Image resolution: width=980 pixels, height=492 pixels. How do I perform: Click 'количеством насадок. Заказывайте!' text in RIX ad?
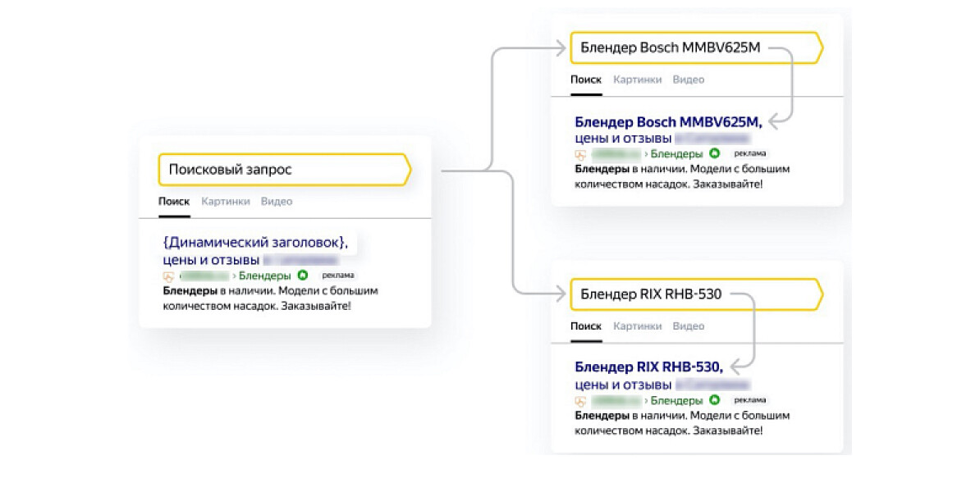[x=669, y=431]
